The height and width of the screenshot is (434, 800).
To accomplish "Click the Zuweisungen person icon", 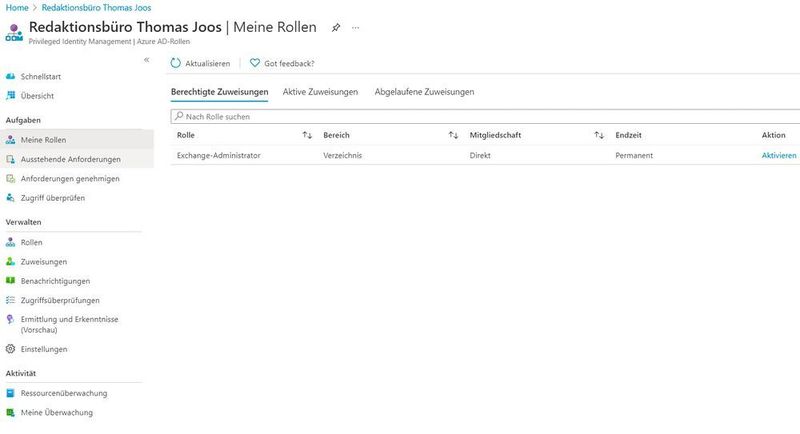I will [x=10, y=262].
